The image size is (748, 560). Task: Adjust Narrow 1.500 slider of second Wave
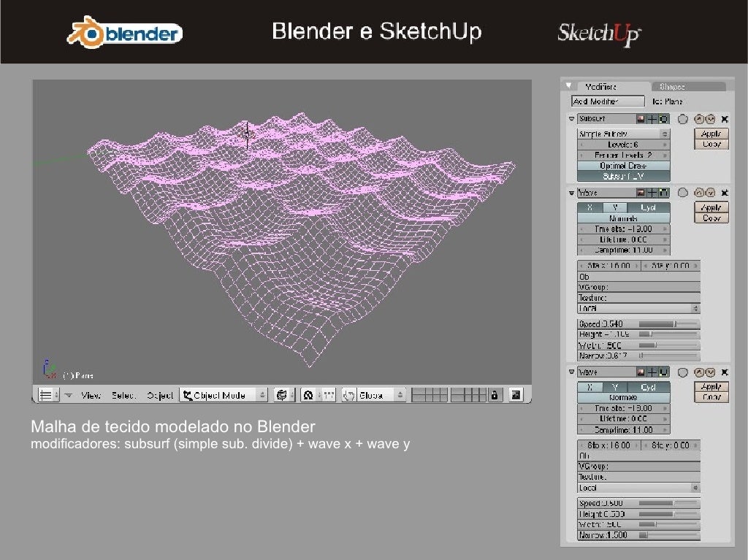coord(638,535)
